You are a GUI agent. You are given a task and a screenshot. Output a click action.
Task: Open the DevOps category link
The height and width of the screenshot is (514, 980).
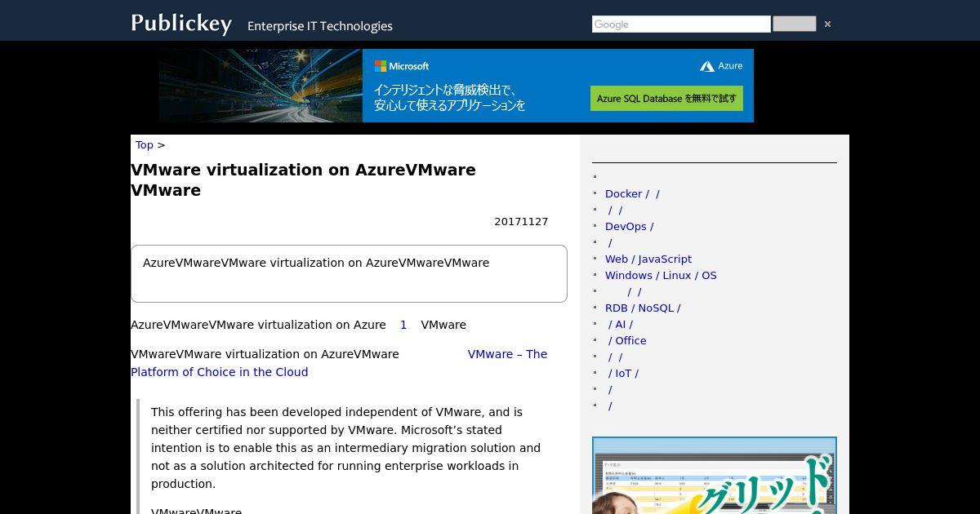pyautogui.click(x=629, y=227)
